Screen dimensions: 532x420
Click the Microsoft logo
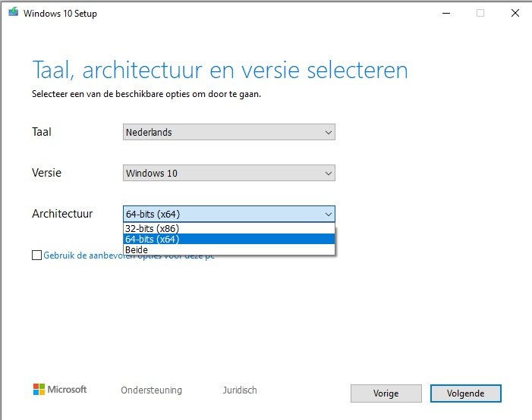pyautogui.click(x=60, y=389)
